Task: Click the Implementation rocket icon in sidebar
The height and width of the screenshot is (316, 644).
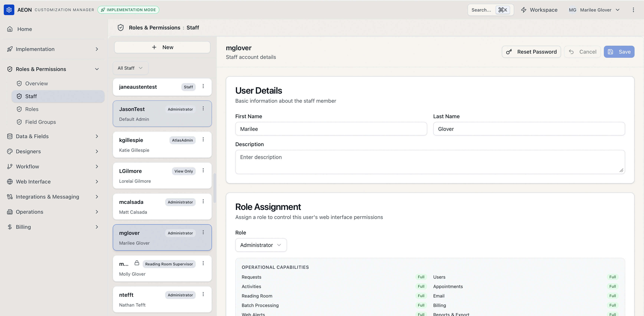Action: (10, 49)
